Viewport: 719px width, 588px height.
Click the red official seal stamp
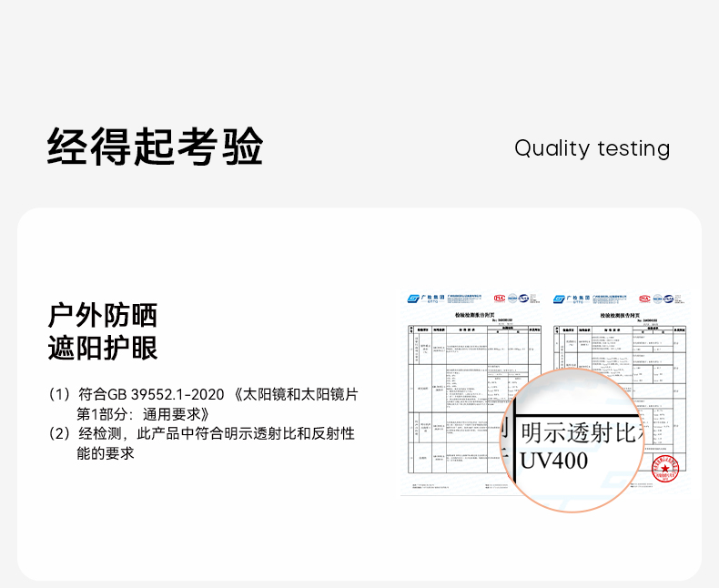point(665,468)
